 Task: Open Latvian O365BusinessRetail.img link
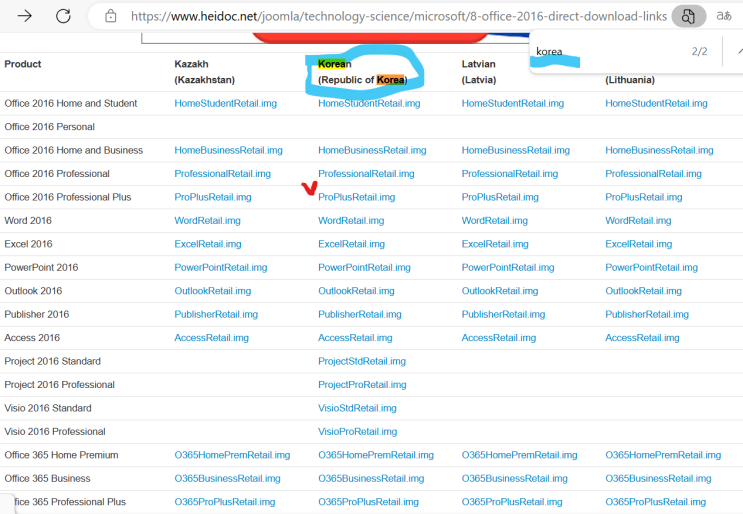click(515, 478)
